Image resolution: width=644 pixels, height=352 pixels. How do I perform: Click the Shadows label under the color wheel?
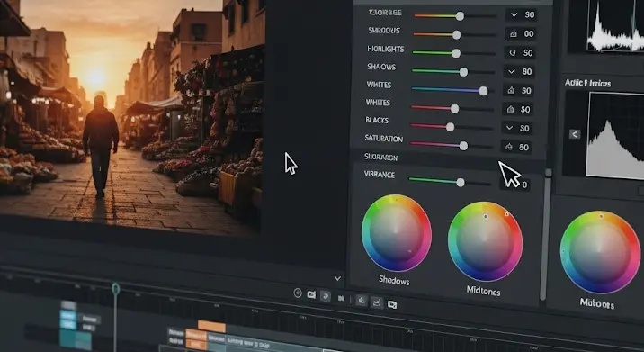point(394,281)
